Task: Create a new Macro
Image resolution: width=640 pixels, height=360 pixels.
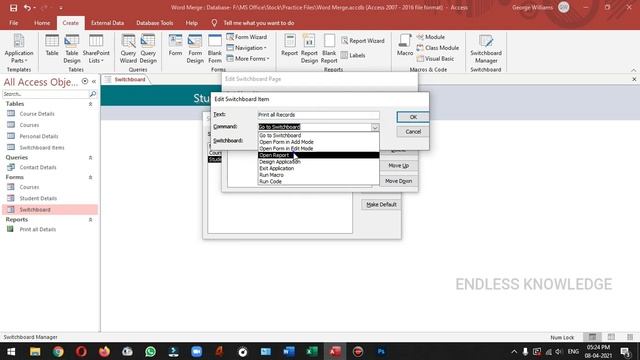Action: (405, 45)
